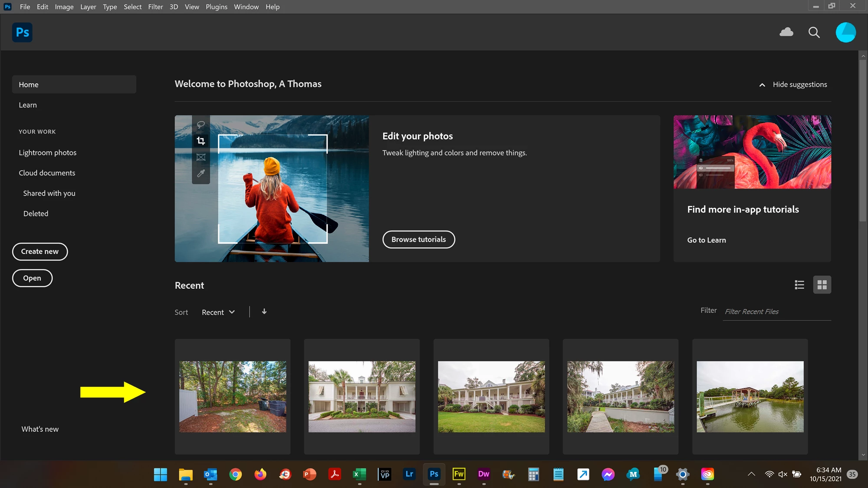The height and width of the screenshot is (488, 868).
Task: Click the Create new button
Action: tap(40, 252)
